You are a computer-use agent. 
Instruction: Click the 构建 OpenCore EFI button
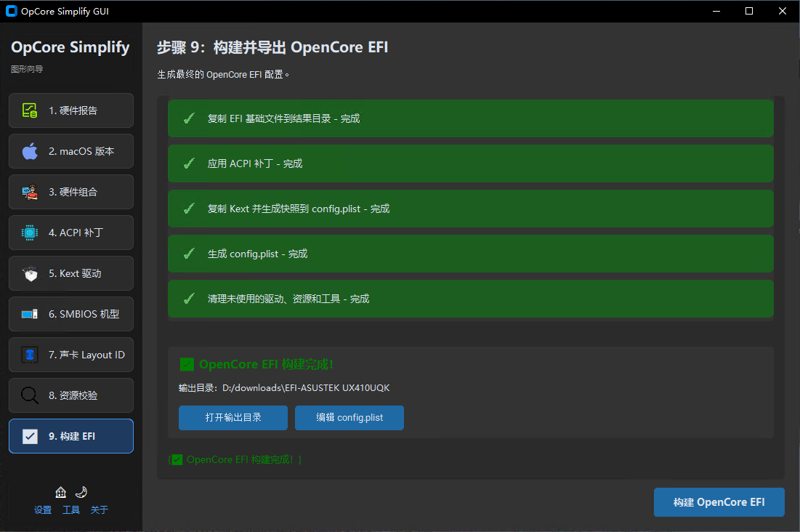coord(719,502)
